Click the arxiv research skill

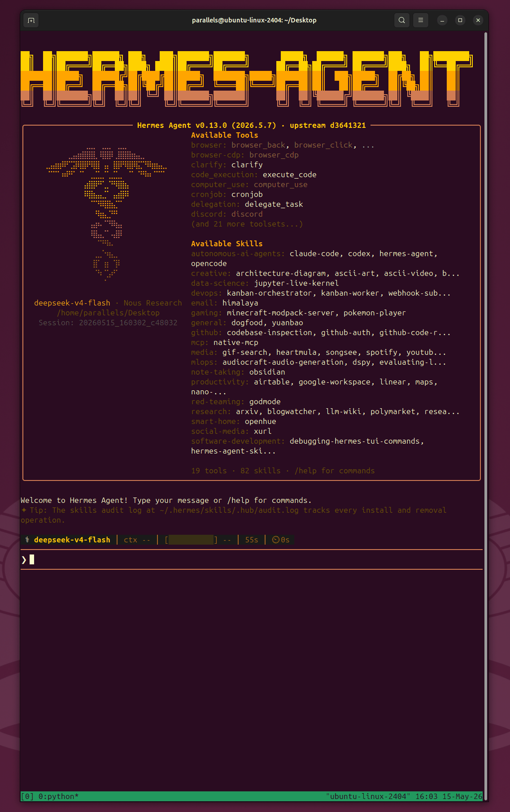click(247, 411)
